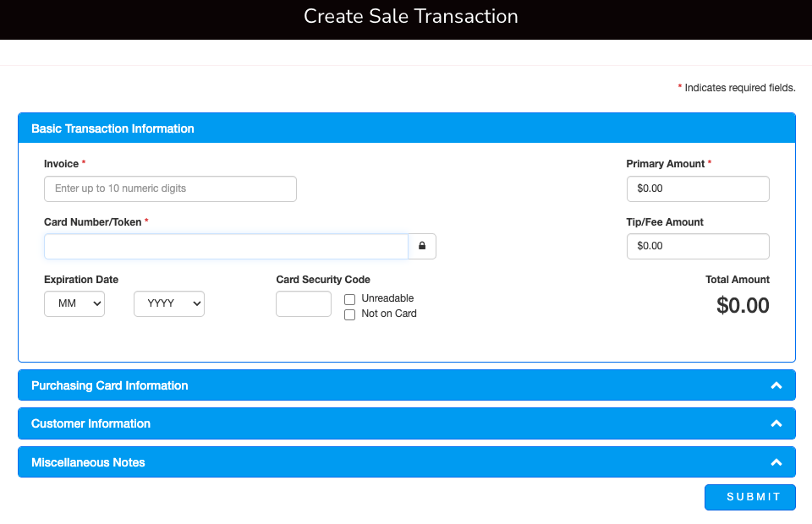Click into the Card Number/Token field
The width and height of the screenshot is (812, 524).
point(226,247)
